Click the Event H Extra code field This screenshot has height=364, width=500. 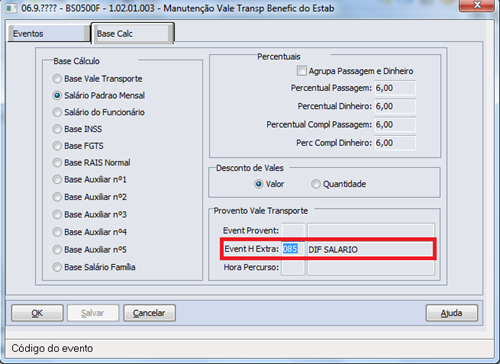coord(293,249)
